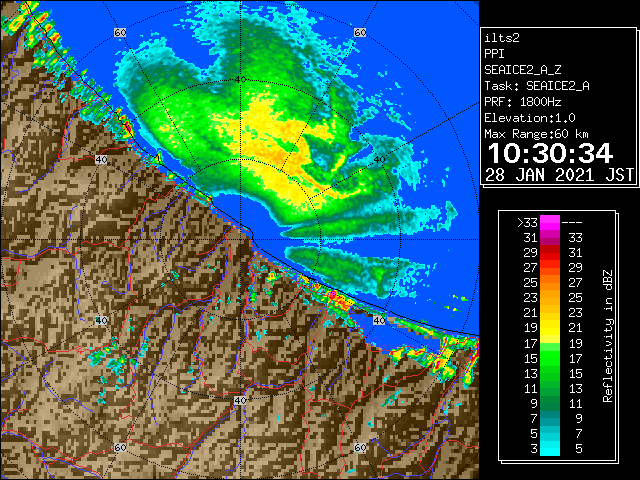Pick the purple 31–33 dBZ legend swatch
The image size is (640, 480).
(x=550, y=238)
